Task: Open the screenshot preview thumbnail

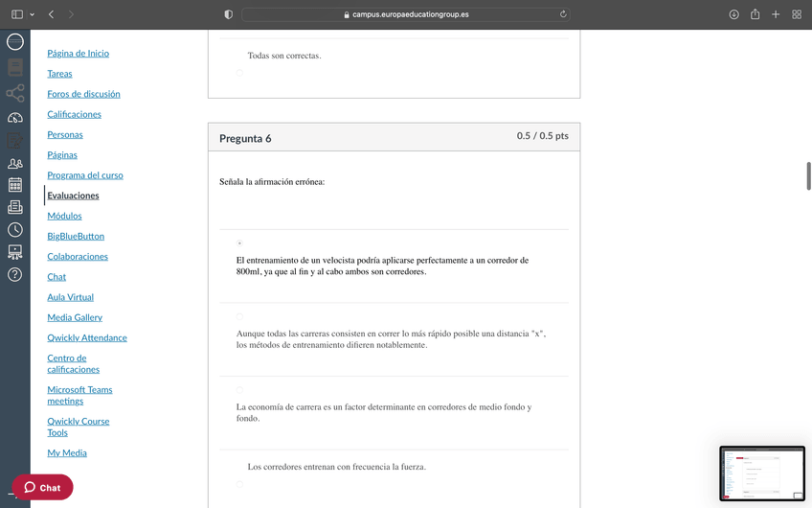Action: pyautogui.click(x=762, y=473)
